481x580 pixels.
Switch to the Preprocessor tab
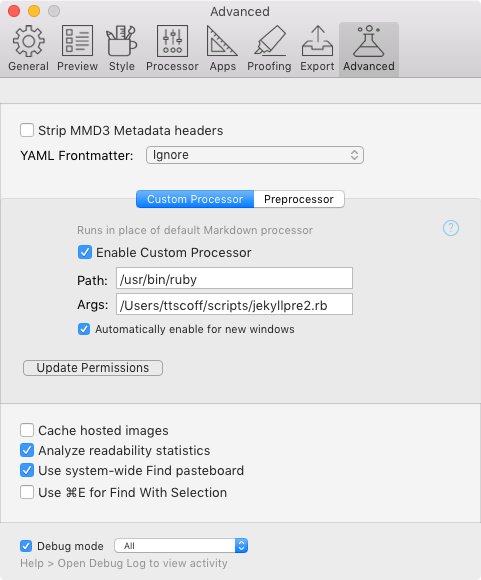(x=299, y=199)
